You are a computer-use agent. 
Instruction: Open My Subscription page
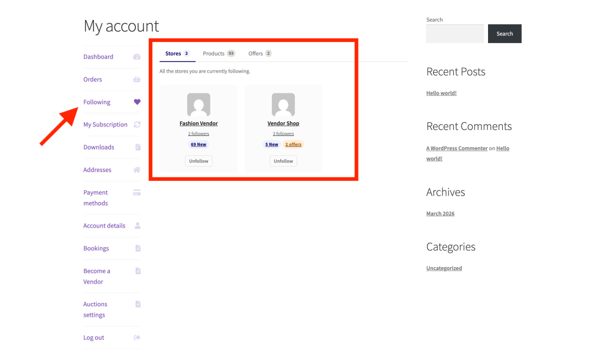[105, 125]
